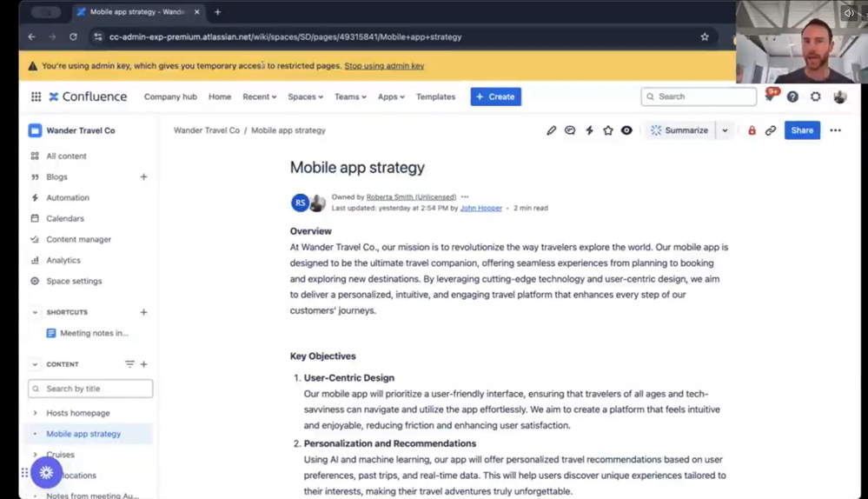The height and width of the screenshot is (499, 868).
Task: Open Space settings in sidebar
Action: pyautogui.click(x=74, y=281)
